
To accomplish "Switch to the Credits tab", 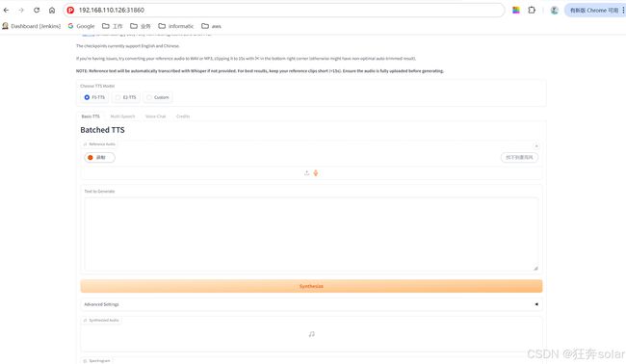I will [183, 117].
